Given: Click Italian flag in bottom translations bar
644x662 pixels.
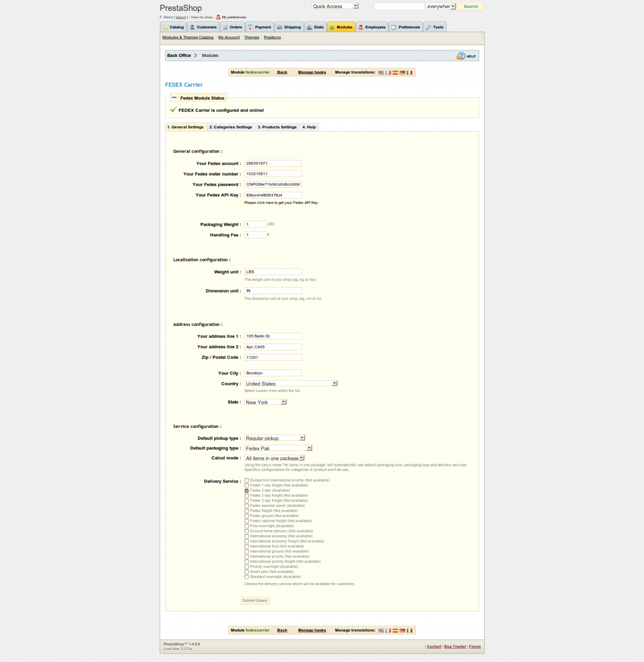Looking at the screenshot, I should coord(409,631).
